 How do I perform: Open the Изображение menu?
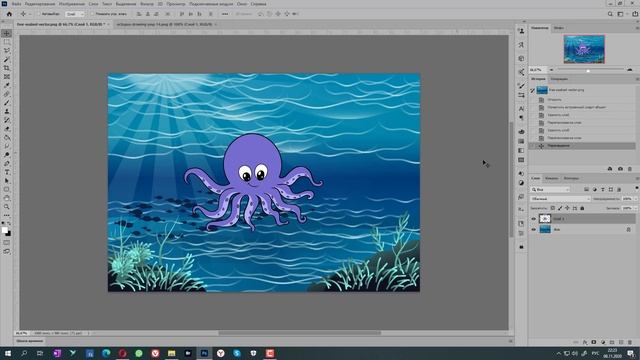(71, 4)
